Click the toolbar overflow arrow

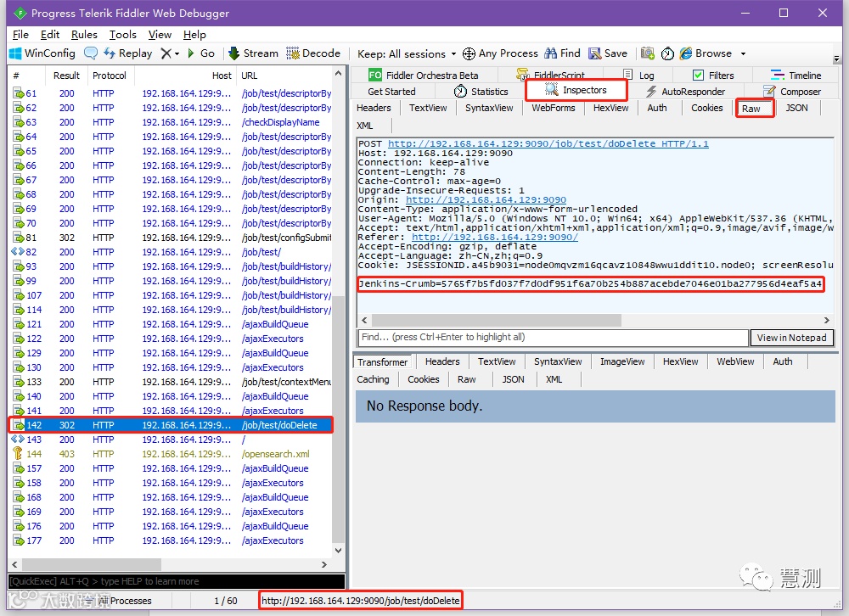point(836,59)
